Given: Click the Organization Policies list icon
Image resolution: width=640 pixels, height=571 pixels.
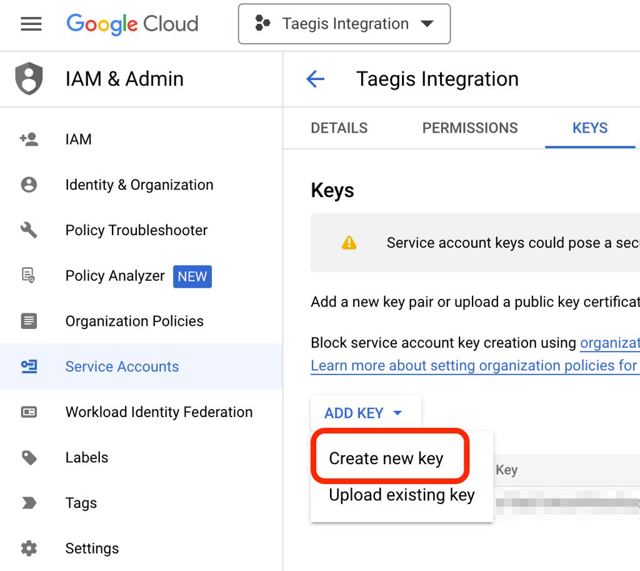Looking at the screenshot, I should (x=29, y=321).
